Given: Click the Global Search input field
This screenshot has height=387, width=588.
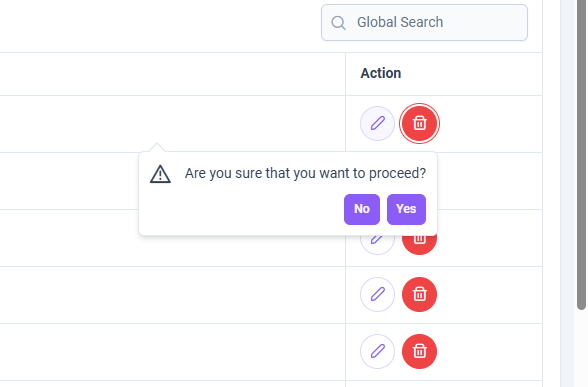Looking at the screenshot, I should pyautogui.click(x=424, y=22).
